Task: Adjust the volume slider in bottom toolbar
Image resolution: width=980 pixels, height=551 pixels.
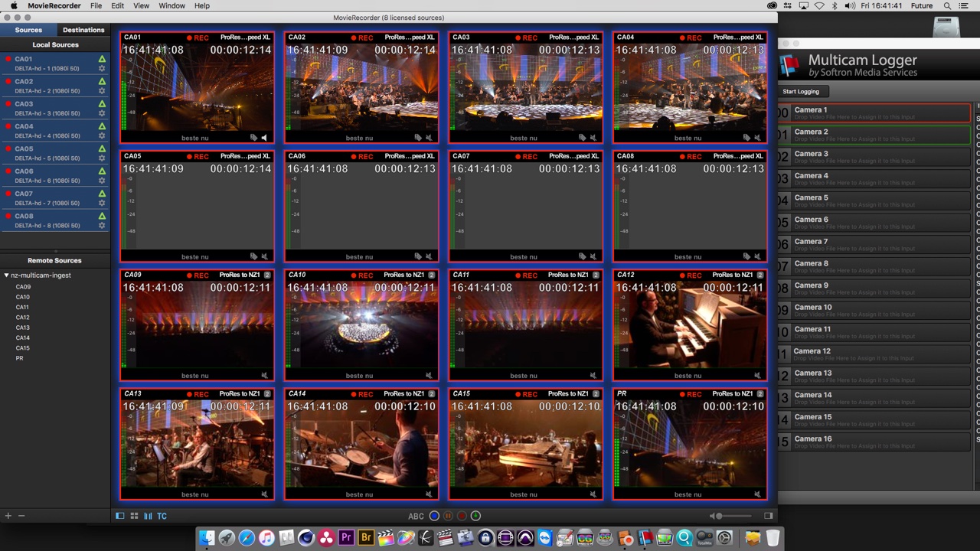Action: pyautogui.click(x=735, y=516)
